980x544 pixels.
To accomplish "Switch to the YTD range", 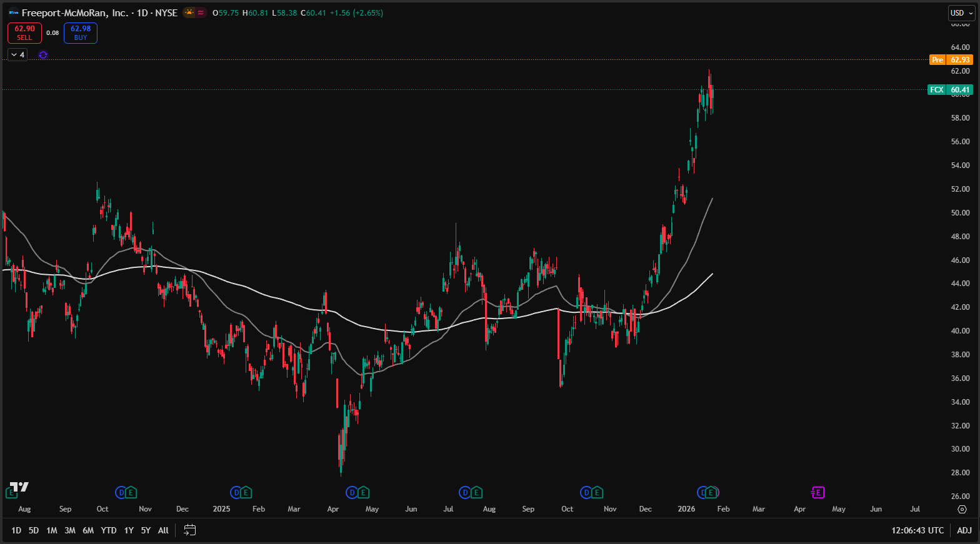I will (x=109, y=530).
